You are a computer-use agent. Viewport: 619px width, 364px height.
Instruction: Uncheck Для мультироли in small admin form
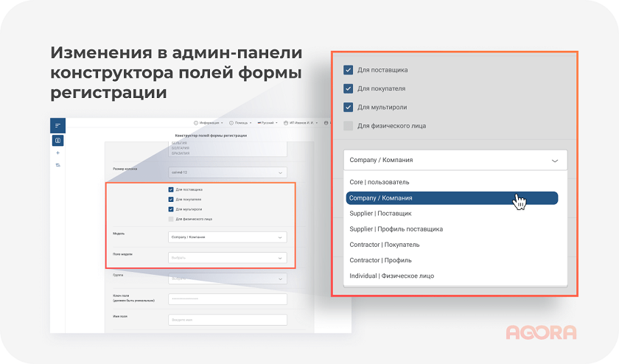point(171,209)
